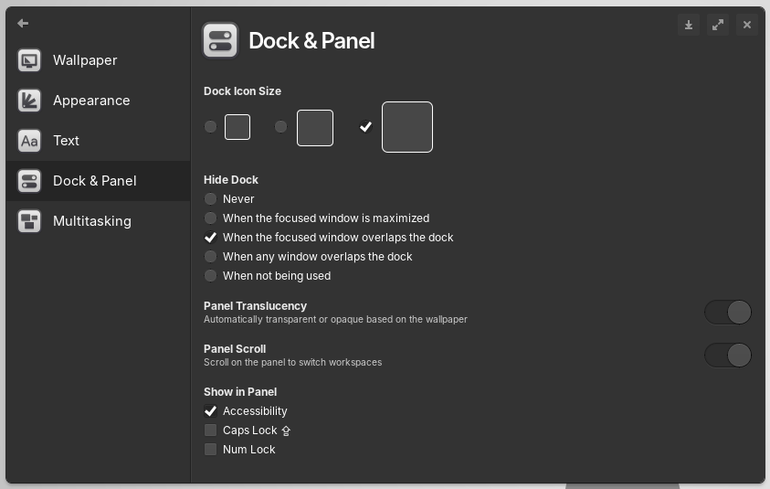Toggle the Panel Translucency switch
This screenshot has width=770, height=489.
[728, 312]
